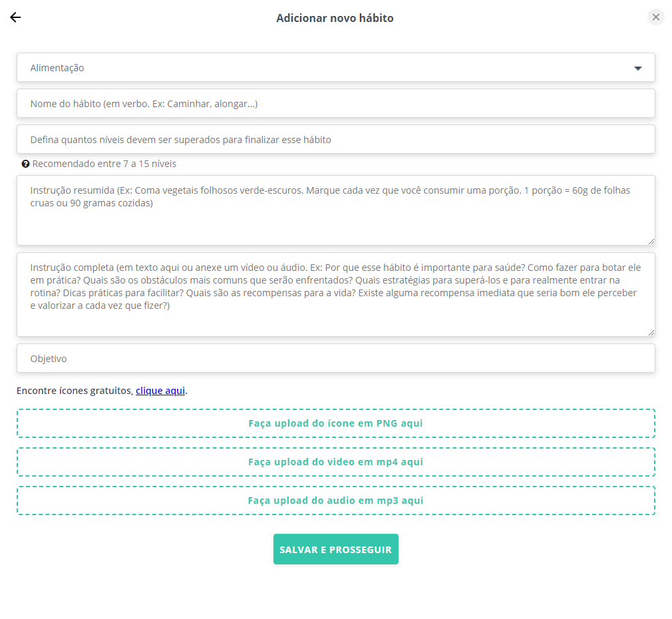Click the levels quantity input field

point(336,139)
